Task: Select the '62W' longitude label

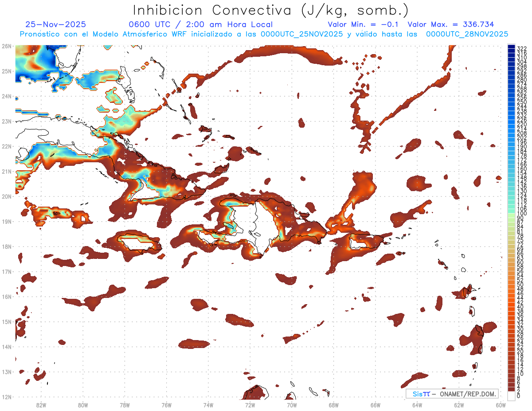Action: [459, 405]
